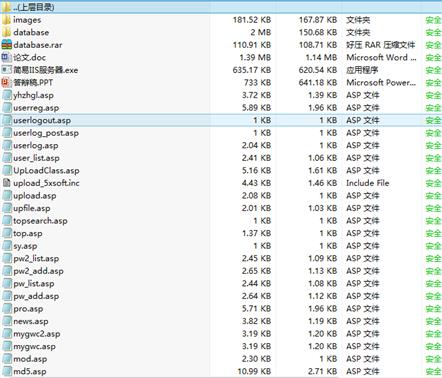
Task: Click the pw_list.asp file icon
Action: coord(7,284)
